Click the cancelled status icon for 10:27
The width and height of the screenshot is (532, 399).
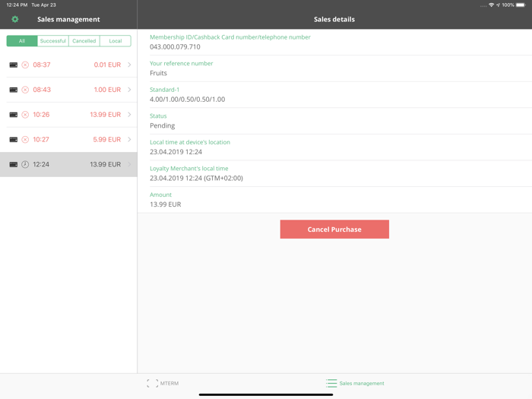tap(25, 139)
